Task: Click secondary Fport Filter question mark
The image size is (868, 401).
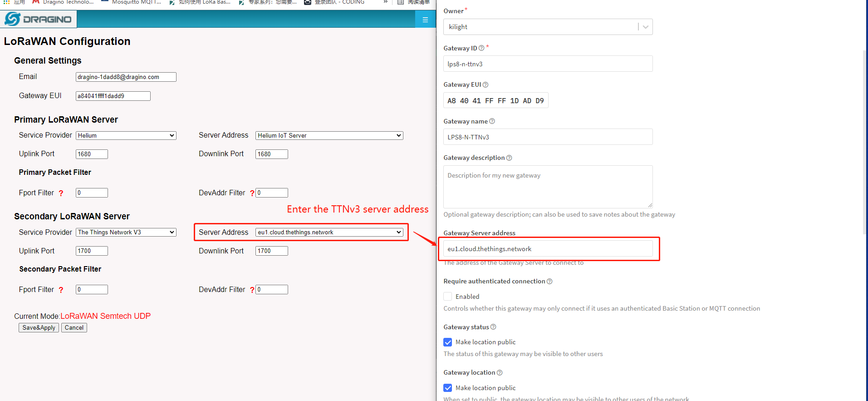Action: 61,290
